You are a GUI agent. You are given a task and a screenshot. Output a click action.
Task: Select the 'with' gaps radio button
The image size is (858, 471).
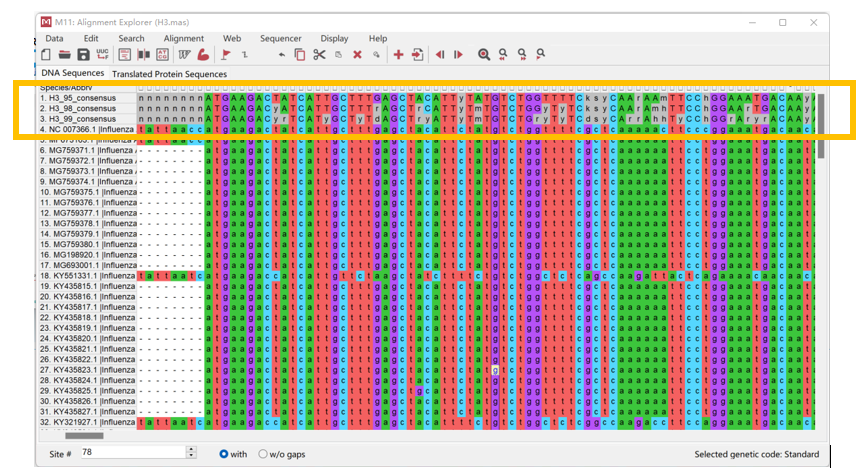(225, 453)
